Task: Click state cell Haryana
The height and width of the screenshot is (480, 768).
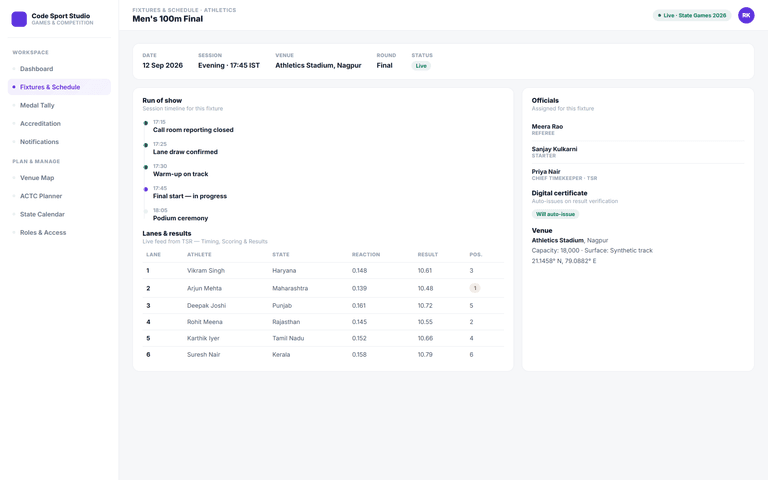Action: click(x=284, y=270)
